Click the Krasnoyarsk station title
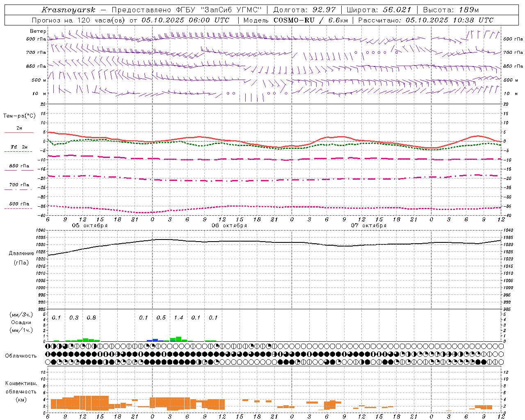 68,10
